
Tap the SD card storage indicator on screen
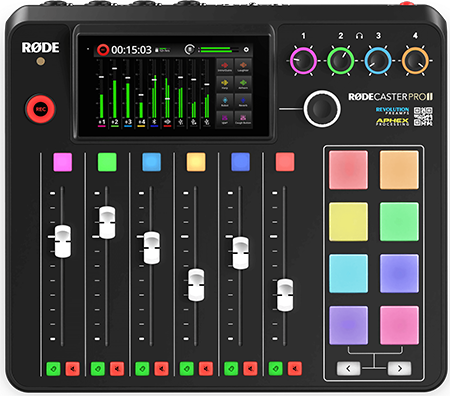[163, 50]
